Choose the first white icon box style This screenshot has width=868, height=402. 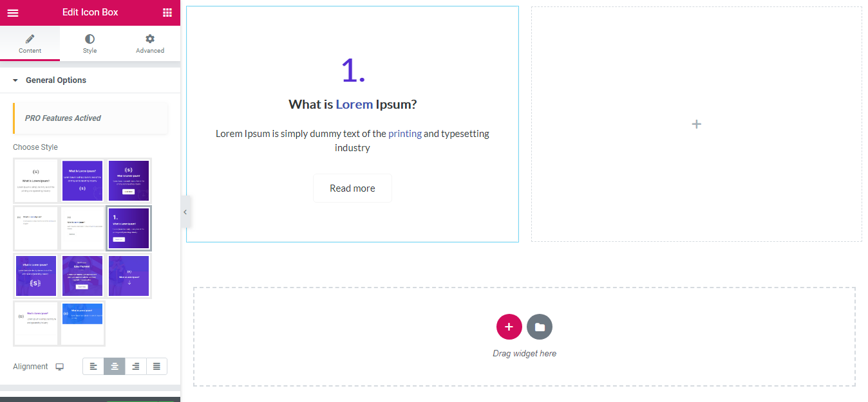pyautogui.click(x=36, y=181)
